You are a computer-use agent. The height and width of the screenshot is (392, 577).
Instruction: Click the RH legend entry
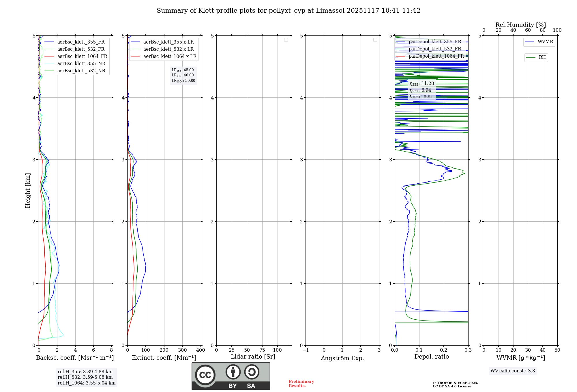[542, 57]
